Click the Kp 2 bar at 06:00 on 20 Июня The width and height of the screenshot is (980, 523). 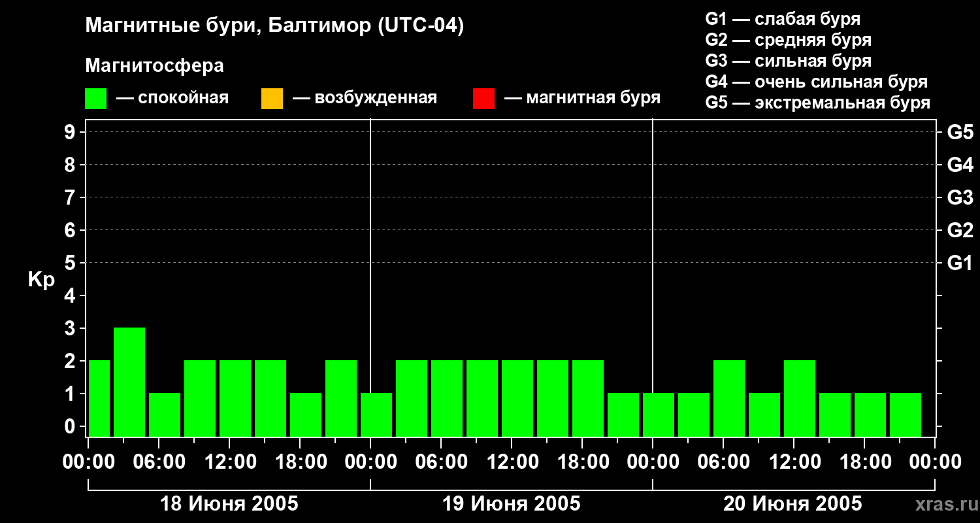pos(729,398)
